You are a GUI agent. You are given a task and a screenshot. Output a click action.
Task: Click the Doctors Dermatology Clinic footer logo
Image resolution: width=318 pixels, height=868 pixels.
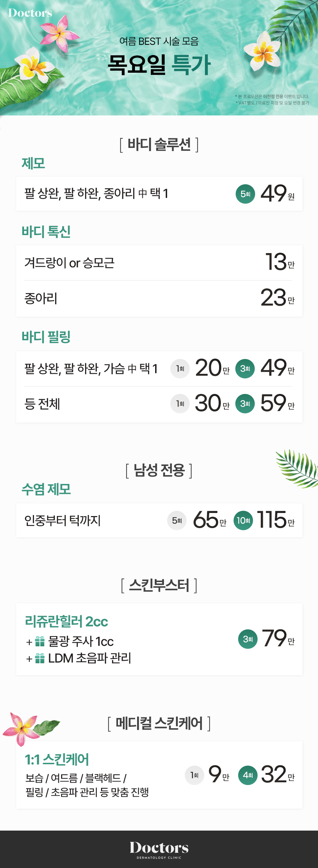coord(159,849)
